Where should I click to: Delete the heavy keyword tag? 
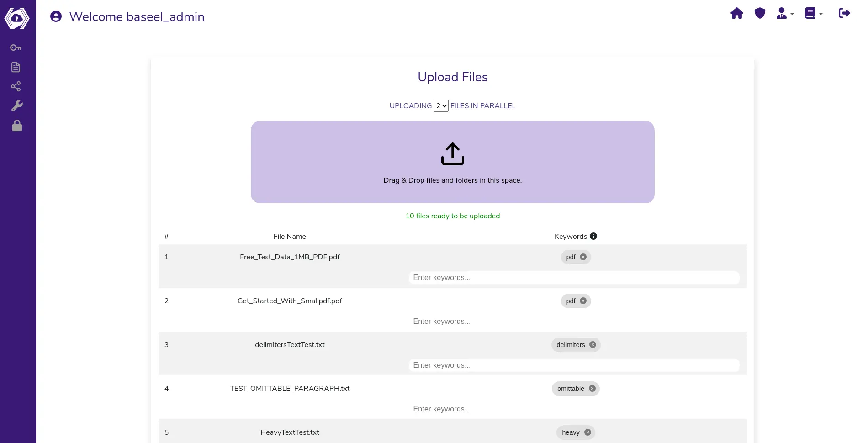(x=587, y=432)
